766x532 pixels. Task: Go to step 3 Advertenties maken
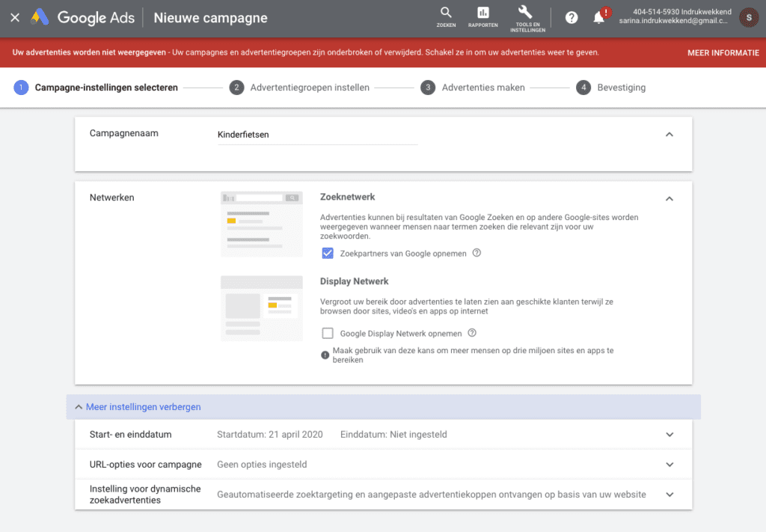473,88
